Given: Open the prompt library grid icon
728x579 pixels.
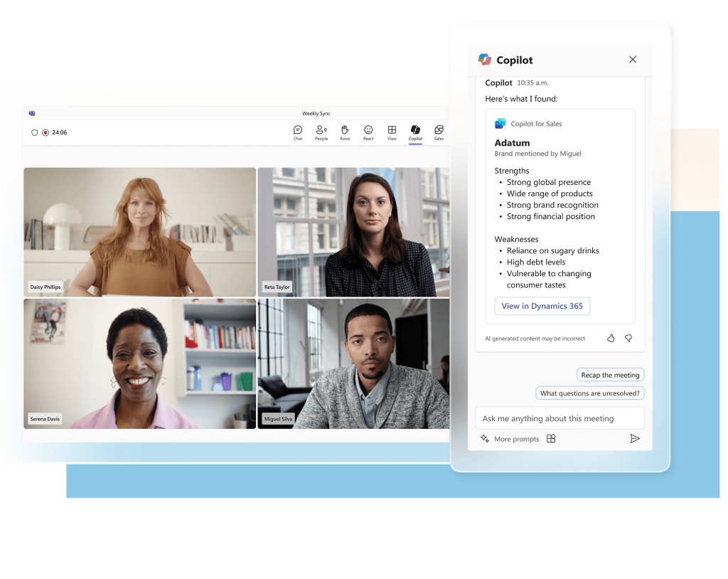Looking at the screenshot, I should pos(551,439).
